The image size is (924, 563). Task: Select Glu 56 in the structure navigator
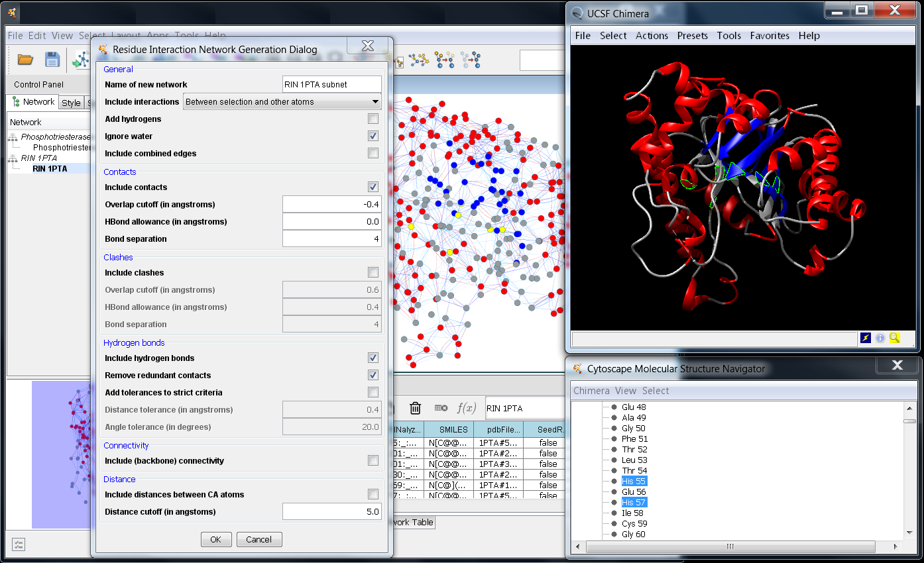click(633, 492)
